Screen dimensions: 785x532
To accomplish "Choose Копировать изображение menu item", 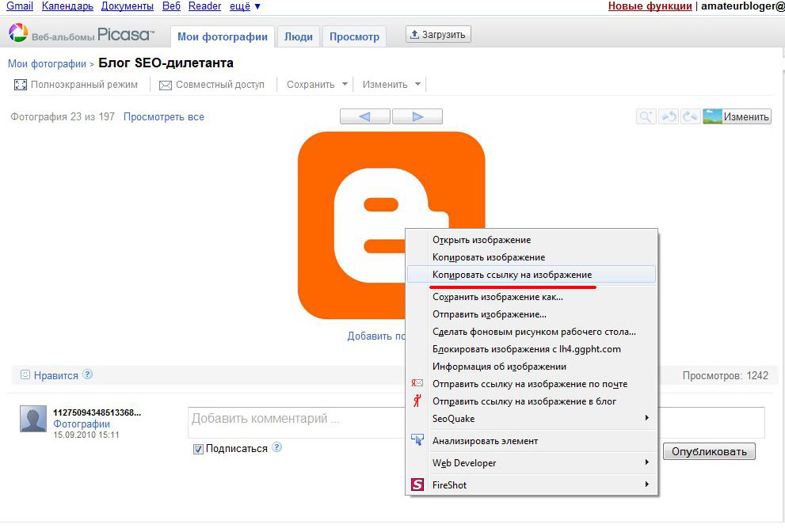I will point(532,257).
